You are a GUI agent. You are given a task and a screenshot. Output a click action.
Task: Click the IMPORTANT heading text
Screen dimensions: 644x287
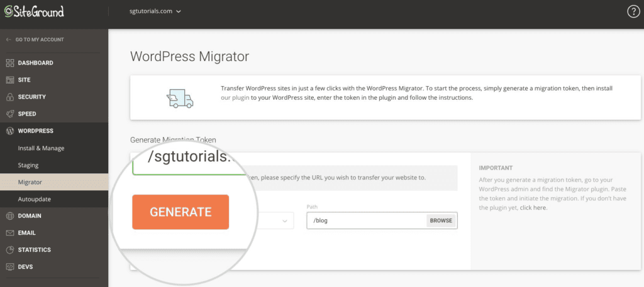[x=496, y=168]
